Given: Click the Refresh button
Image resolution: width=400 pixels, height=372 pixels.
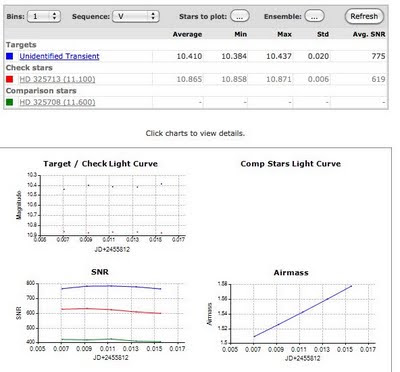Looking at the screenshot, I should [364, 16].
